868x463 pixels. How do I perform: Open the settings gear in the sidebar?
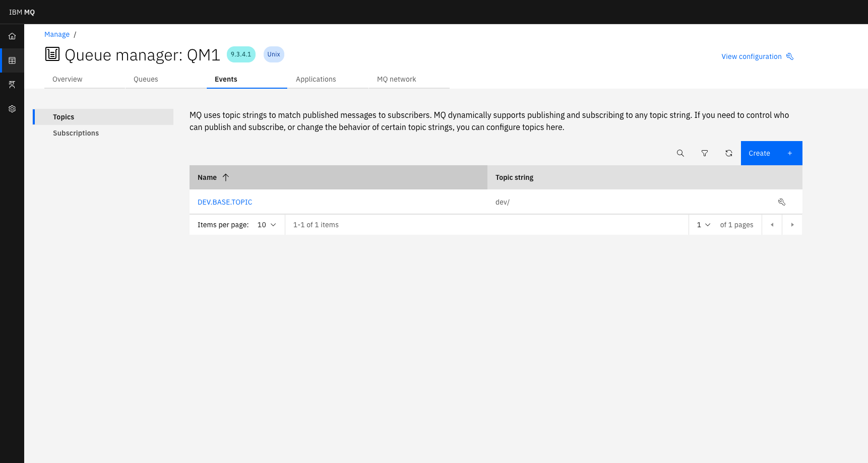[12, 108]
